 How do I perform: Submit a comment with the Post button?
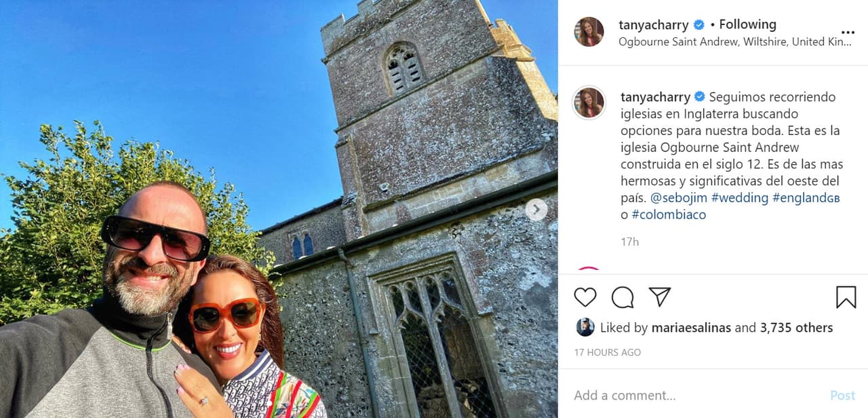(x=843, y=395)
